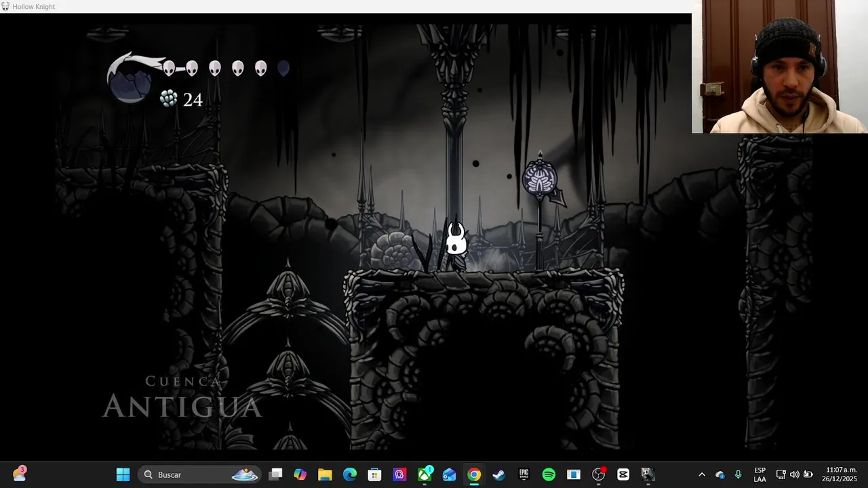Click the Hollow Knight title bar text
Viewport: 868px width, 488px height.
click(34, 7)
